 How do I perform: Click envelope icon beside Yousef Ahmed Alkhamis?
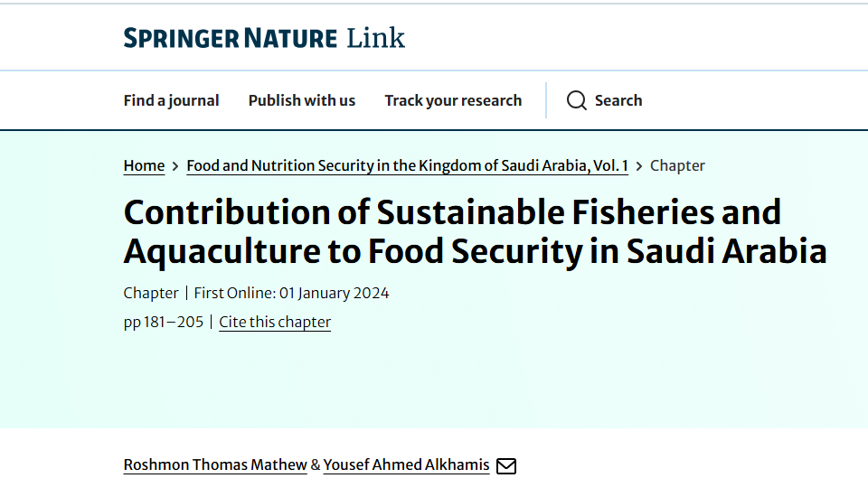pyautogui.click(x=506, y=466)
